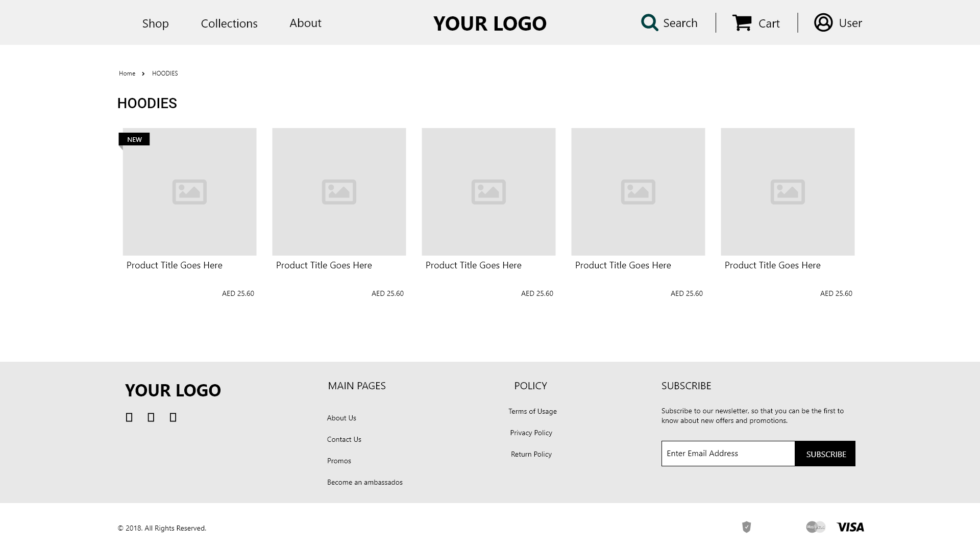Select the first social media icon in footer
This screenshot has width=980, height=551.
129,417
